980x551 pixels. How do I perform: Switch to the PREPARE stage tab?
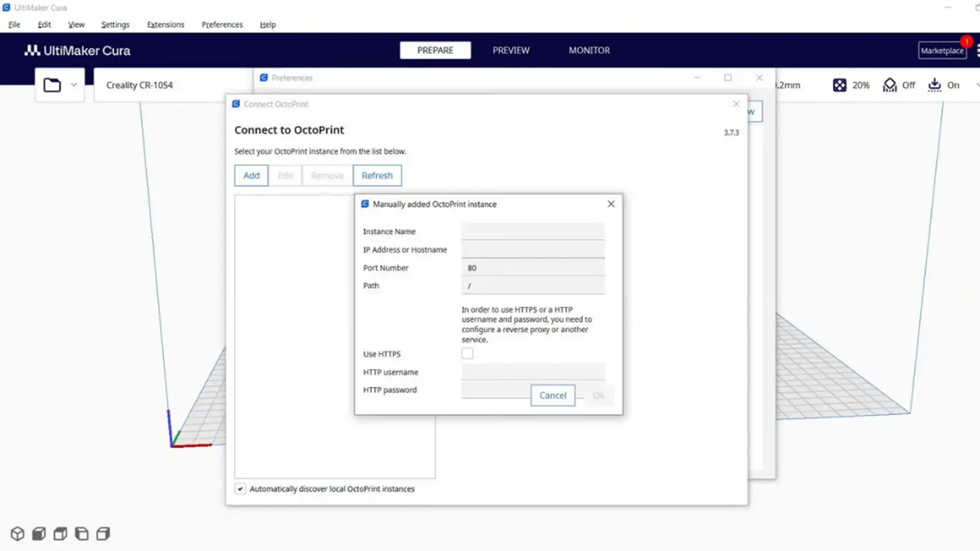point(435,50)
